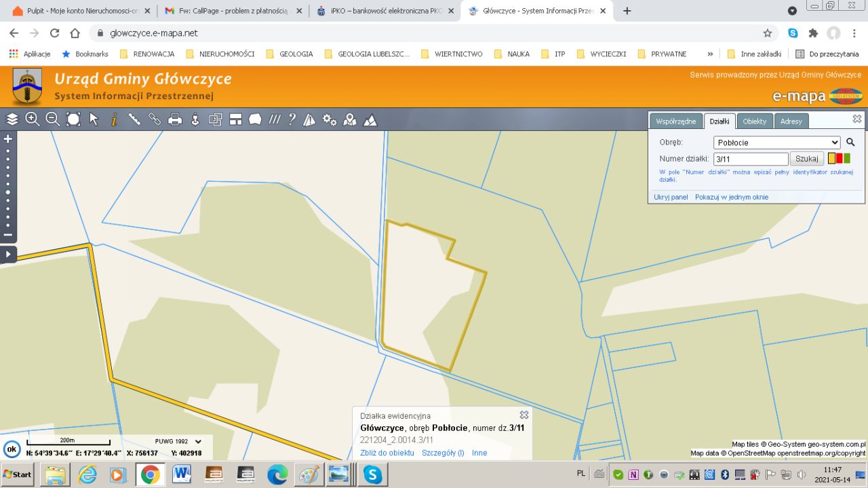Open the help question mark tool
Screen dimensions: 868x488
pos(292,119)
